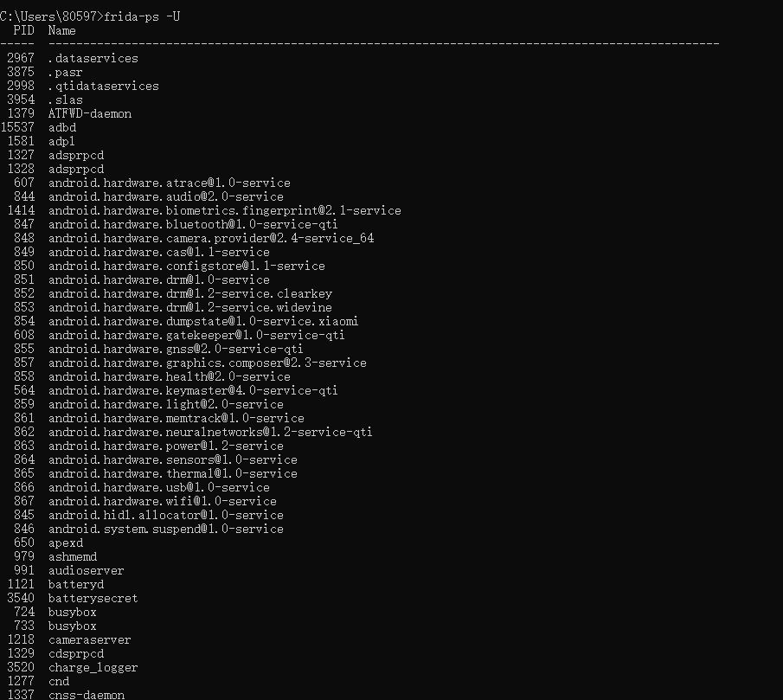Select the Name column header

tap(62, 30)
